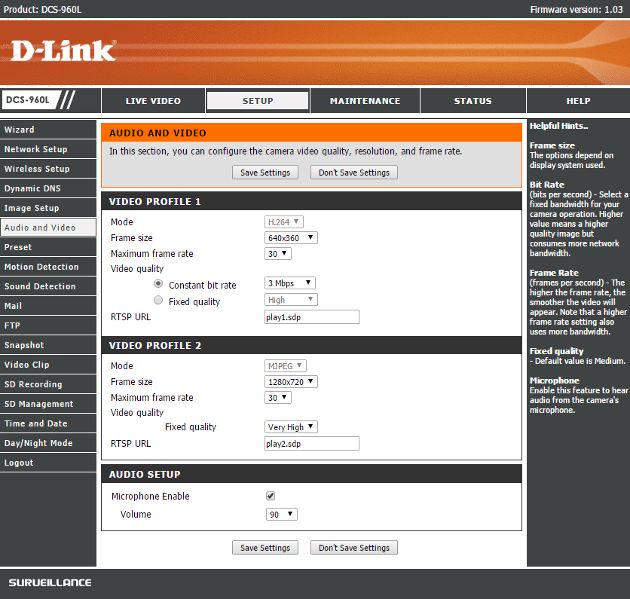Open the MAINTENANCE tab
The width and height of the screenshot is (630, 599).
(365, 101)
